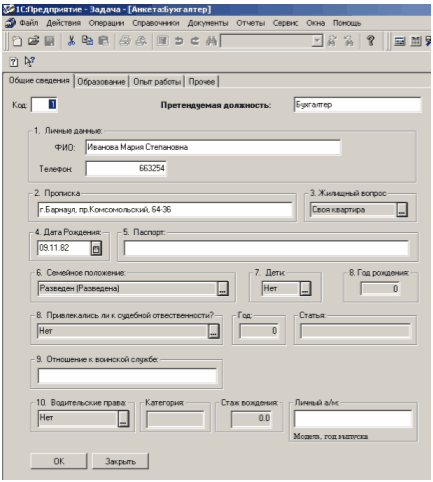Click the Прописка address field
The width and height of the screenshot is (433, 482).
point(165,210)
